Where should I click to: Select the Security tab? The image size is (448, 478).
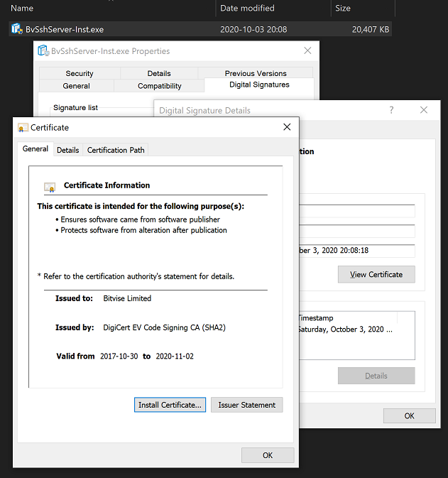coord(80,73)
